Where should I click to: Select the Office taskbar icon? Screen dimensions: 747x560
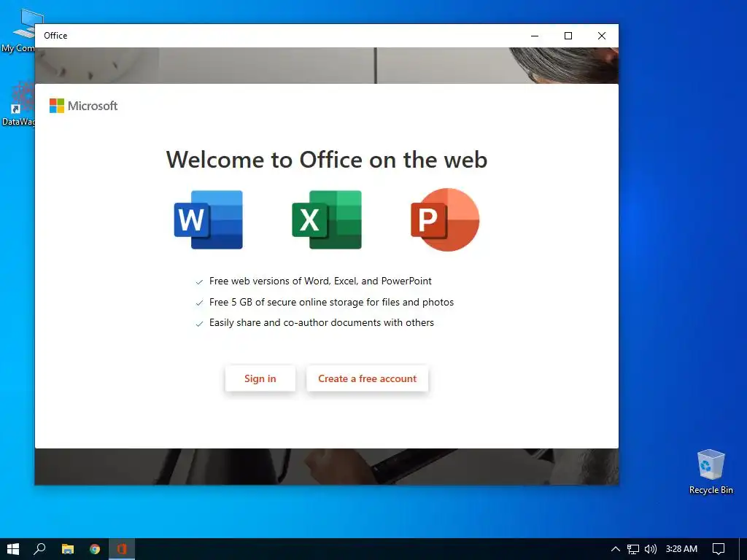[x=122, y=549]
